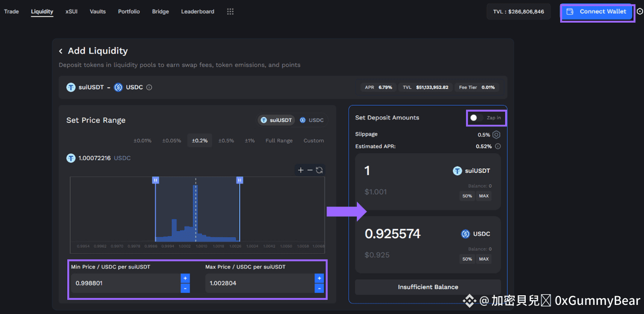Select the ±0.5% price range preset

(x=226, y=141)
